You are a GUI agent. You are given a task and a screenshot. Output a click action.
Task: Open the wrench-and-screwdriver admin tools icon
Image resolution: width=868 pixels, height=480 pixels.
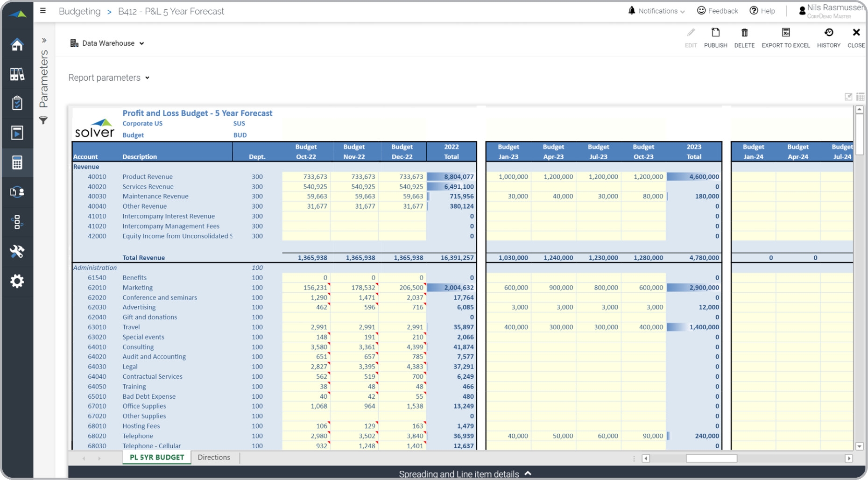coord(17,252)
